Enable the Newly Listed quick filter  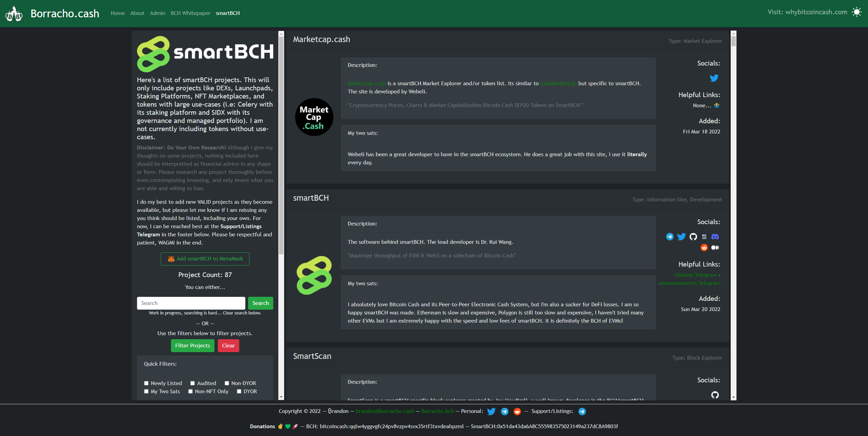pyautogui.click(x=146, y=383)
